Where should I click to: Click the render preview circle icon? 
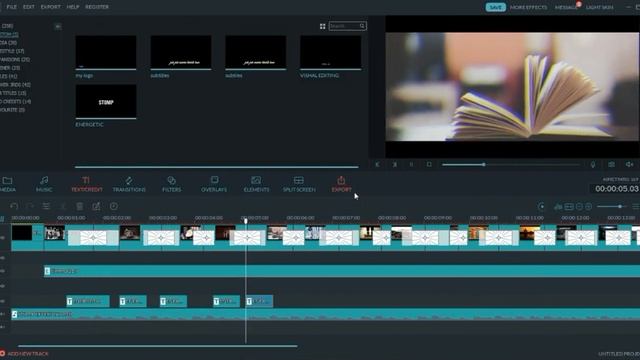(542, 207)
